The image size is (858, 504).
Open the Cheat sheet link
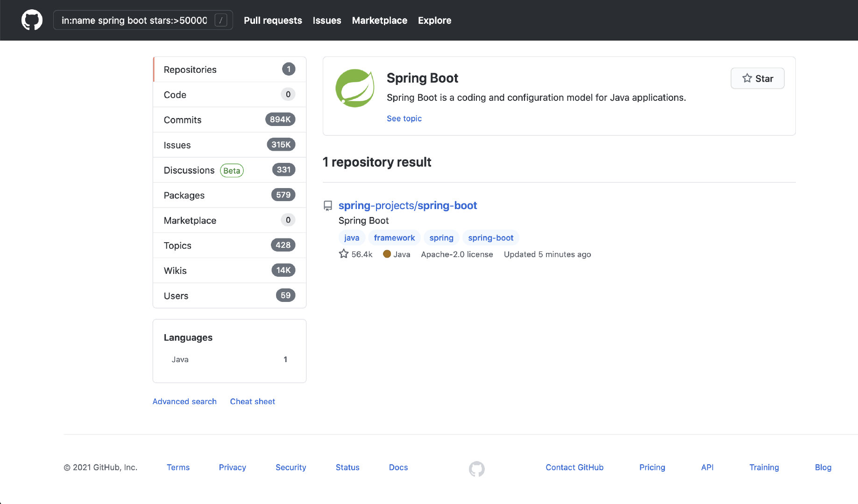click(x=252, y=401)
